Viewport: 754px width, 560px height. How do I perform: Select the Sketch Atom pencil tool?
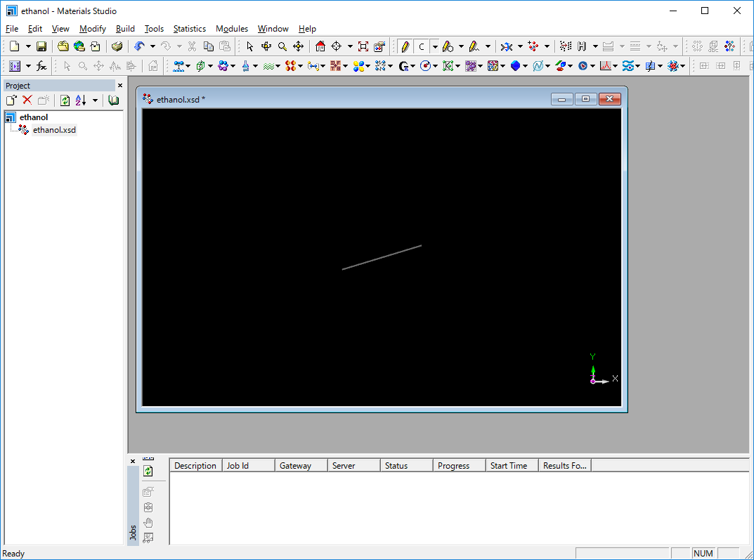coord(405,46)
